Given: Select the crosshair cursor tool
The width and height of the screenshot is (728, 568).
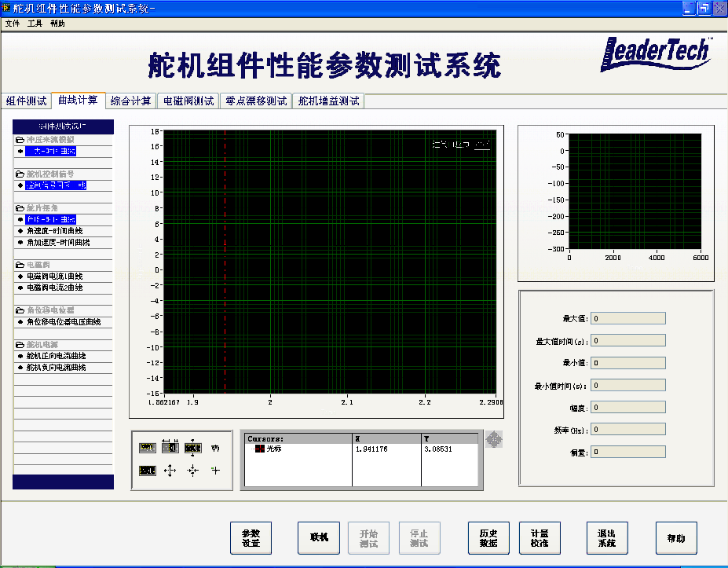Looking at the screenshot, I should click(215, 471).
